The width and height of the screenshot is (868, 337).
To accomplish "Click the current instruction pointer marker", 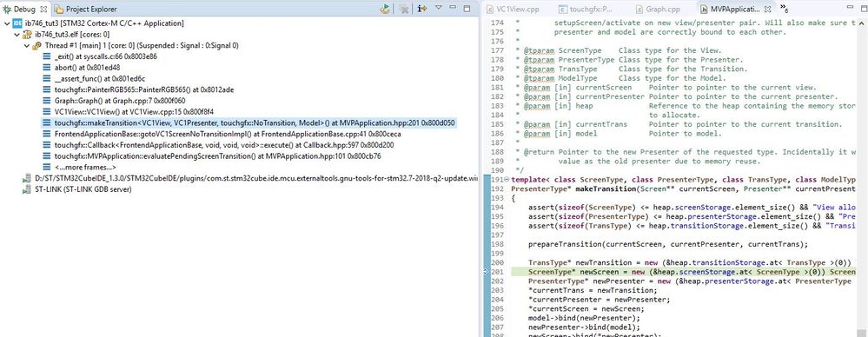I will tap(486, 272).
